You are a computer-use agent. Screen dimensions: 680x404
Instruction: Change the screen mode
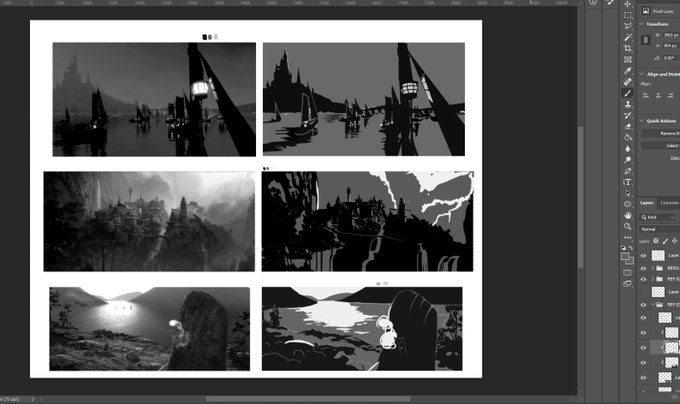(x=628, y=284)
